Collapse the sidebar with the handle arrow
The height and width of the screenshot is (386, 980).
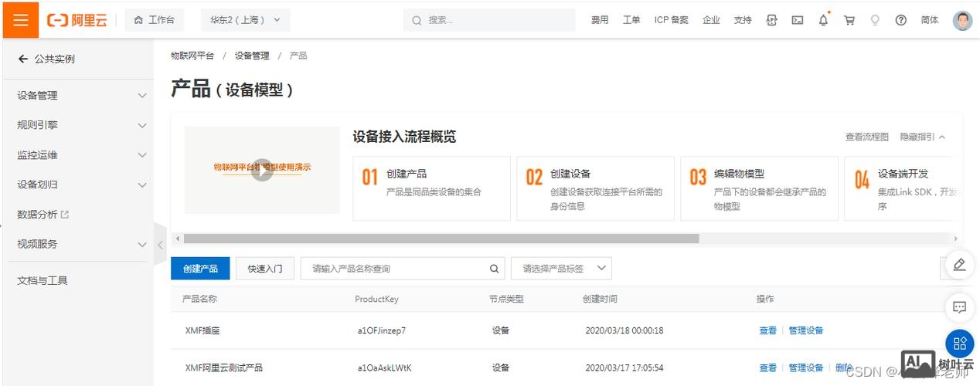[x=160, y=245]
